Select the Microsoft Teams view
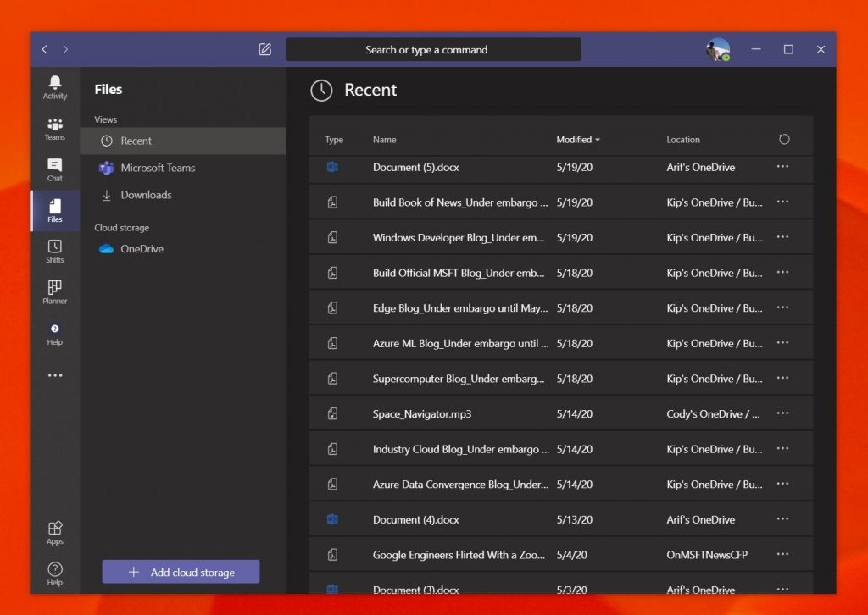This screenshot has height=615, width=868. coord(183,168)
